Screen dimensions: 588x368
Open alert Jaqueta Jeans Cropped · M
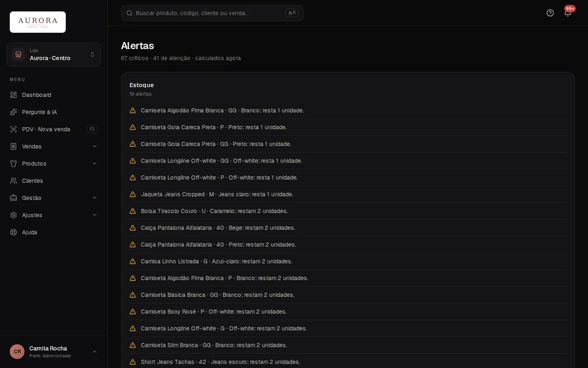pos(348,194)
